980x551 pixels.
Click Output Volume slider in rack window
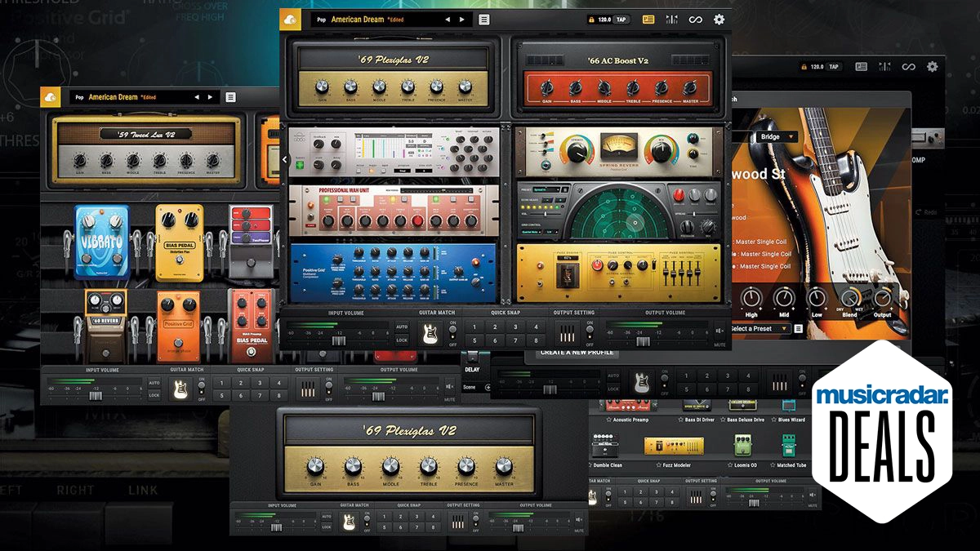(x=642, y=340)
